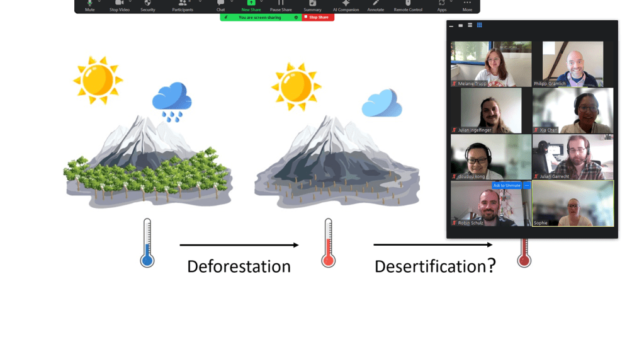Open the Security shield icon
Viewport: 644px width, 359px height.
coord(148,5)
